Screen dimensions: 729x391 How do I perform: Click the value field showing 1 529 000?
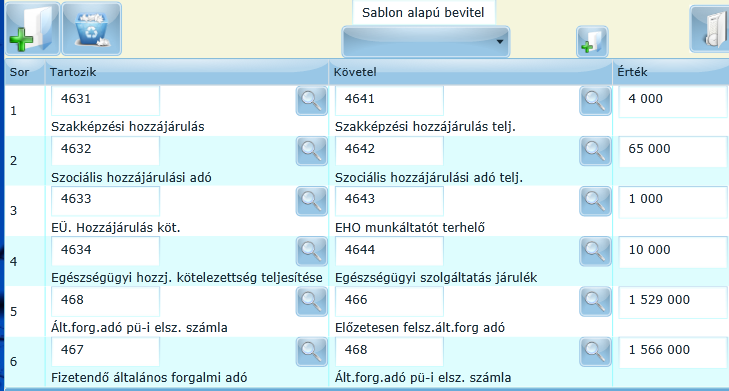point(674,303)
